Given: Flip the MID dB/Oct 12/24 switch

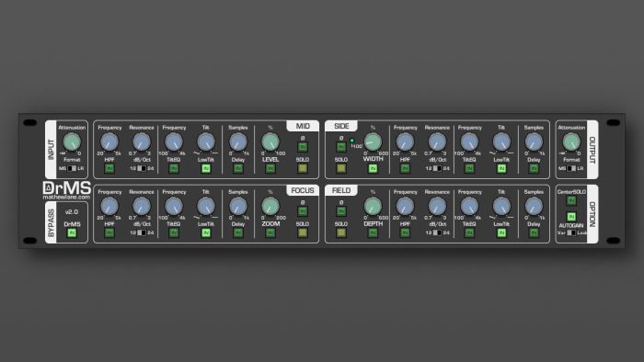Looking at the screenshot, I should (x=142, y=168).
